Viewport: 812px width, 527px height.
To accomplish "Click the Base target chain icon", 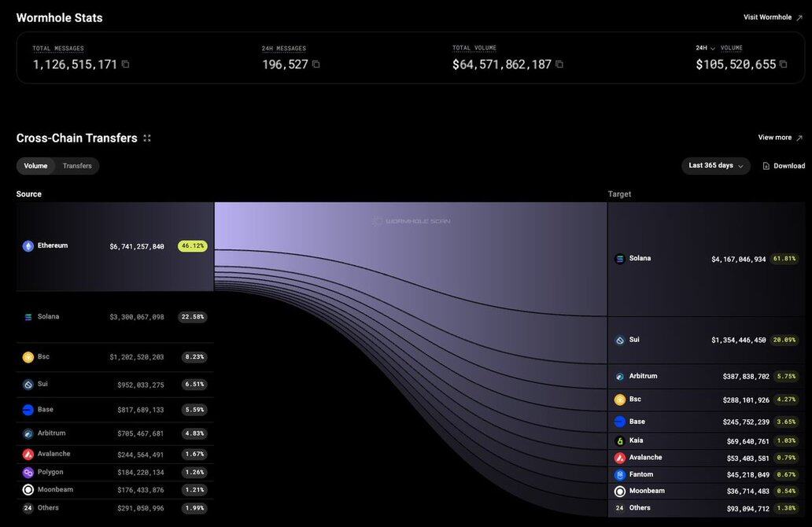I will tap(620, 422).
